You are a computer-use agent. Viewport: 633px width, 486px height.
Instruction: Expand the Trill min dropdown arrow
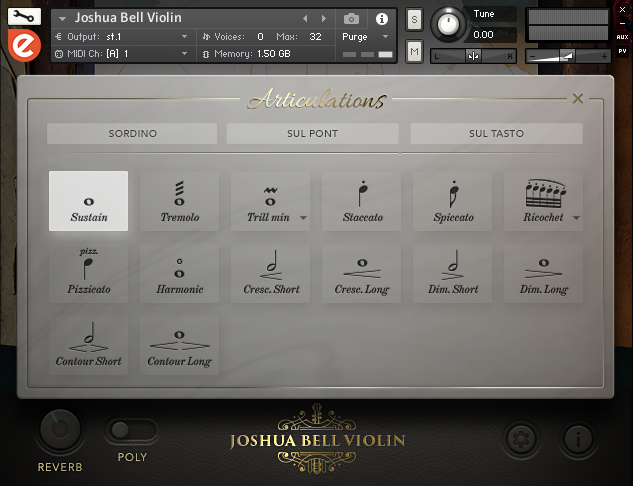tap(303, 218)
